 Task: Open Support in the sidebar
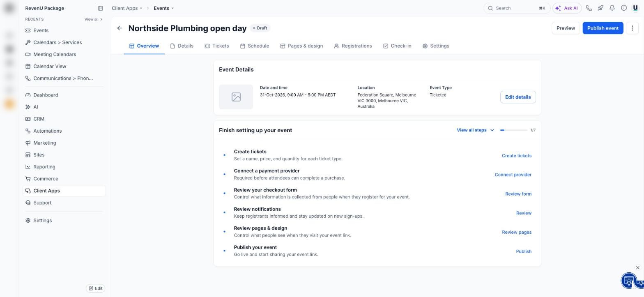click(x=64, y=203)
